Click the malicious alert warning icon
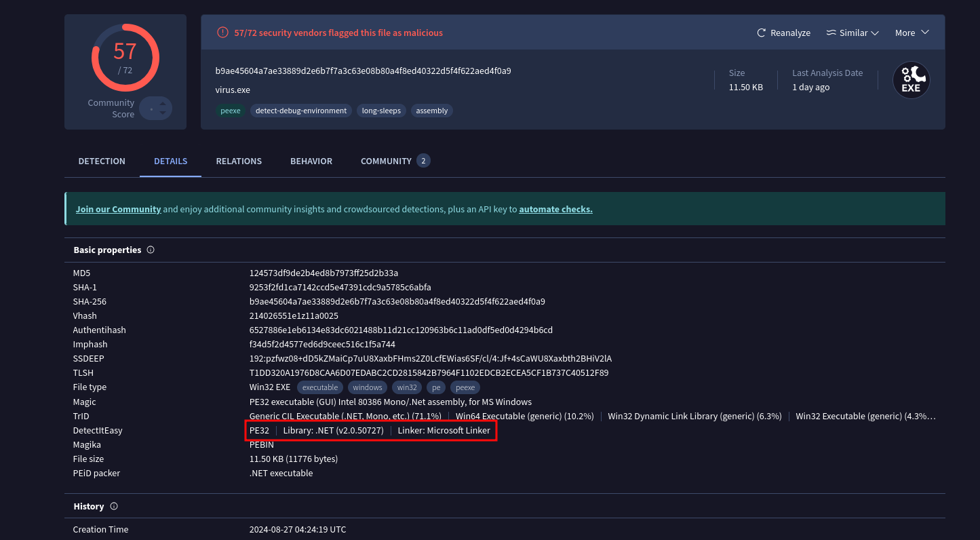 (x=222, y=33)
